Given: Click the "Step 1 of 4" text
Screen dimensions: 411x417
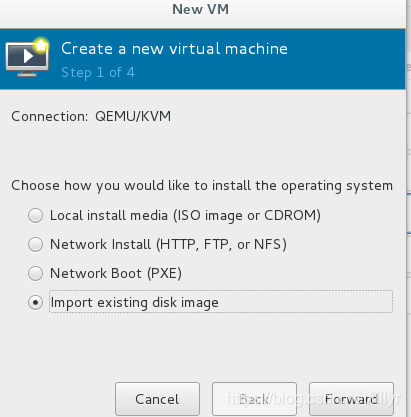Looking at the screenshot, I should [98, 72].
